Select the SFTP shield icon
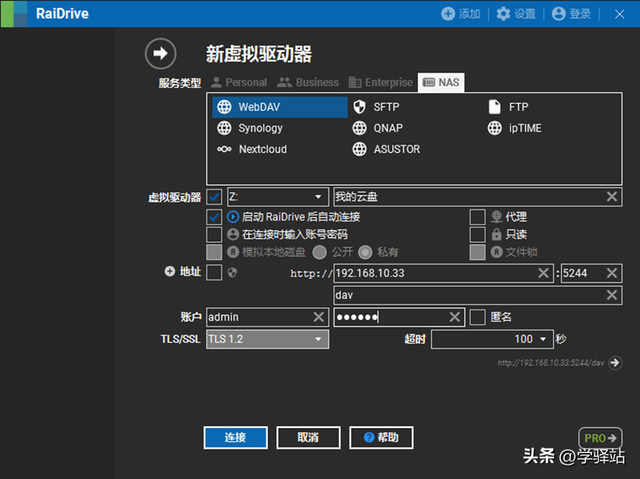Screen dimensions: 640x479 pyautogui.click(x=359, y=107)
